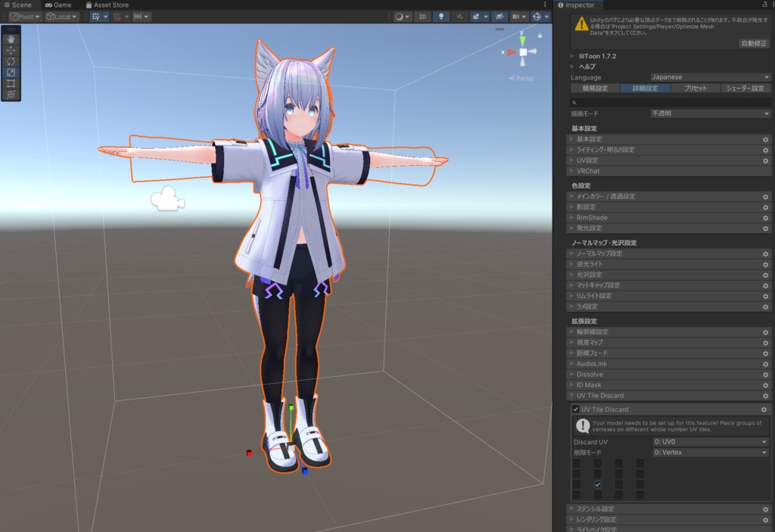Select the Rotate tool
This screenshot has height=532, width=775.
coord(9,61)
